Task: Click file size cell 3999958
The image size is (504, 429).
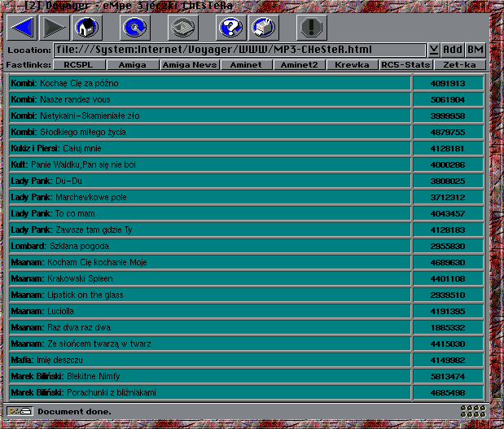Action: click(x=448, y=116)
